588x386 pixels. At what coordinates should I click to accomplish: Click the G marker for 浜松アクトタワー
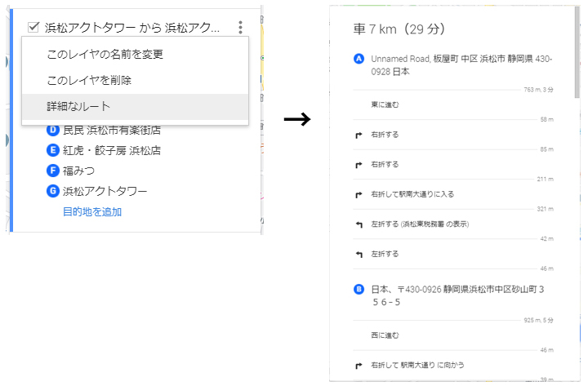pos(53,191)
